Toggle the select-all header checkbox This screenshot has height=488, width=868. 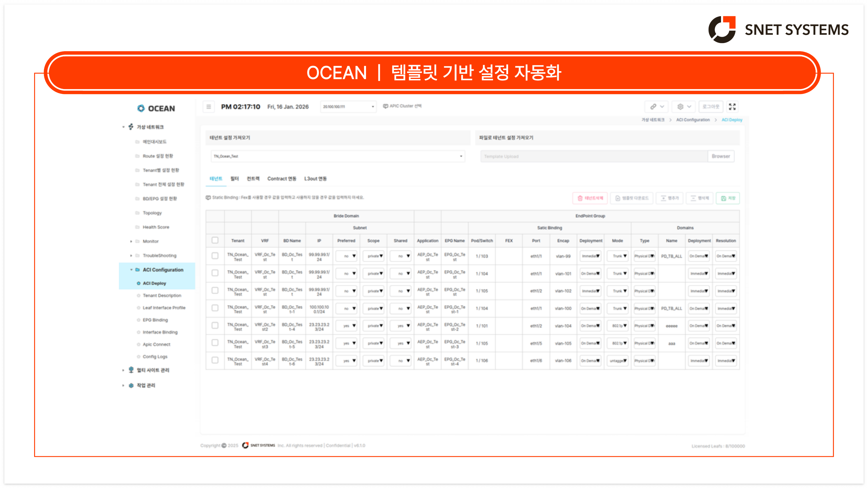tap(215, 240)
